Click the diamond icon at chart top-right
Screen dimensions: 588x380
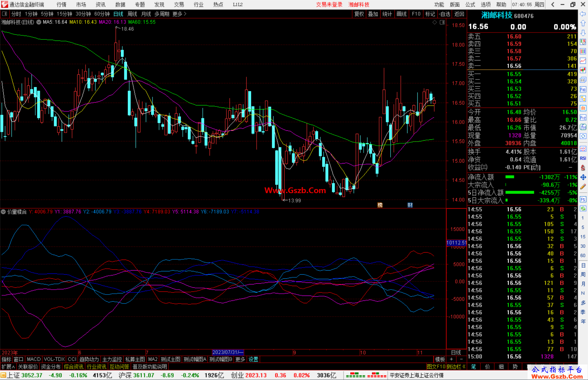(435, 22)
